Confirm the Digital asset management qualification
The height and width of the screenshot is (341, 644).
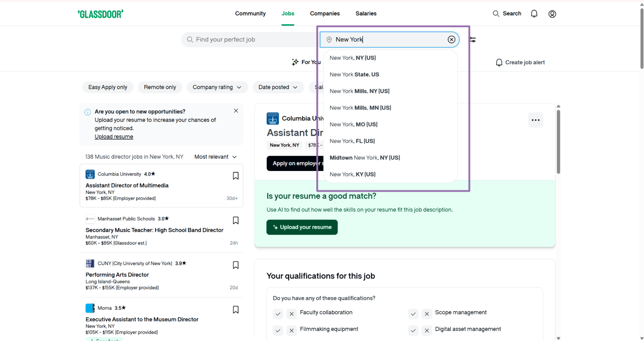(413, 330)
